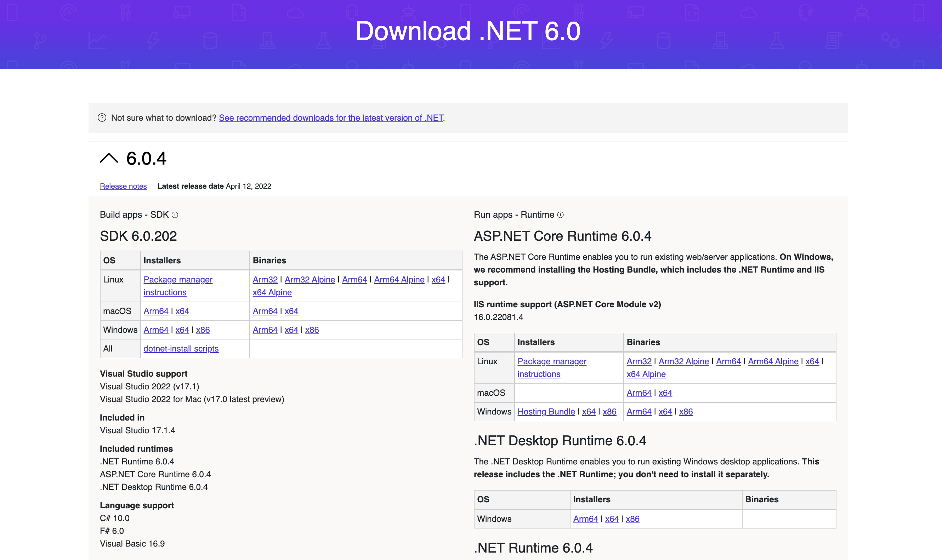Download SDK Windows x86 binary

pyautogui.click(x=312, y=330)
